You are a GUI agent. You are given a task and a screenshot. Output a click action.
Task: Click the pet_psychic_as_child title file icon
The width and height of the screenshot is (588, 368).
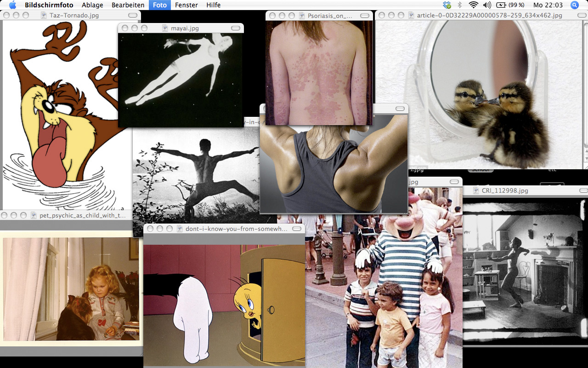tap(34, 215)
